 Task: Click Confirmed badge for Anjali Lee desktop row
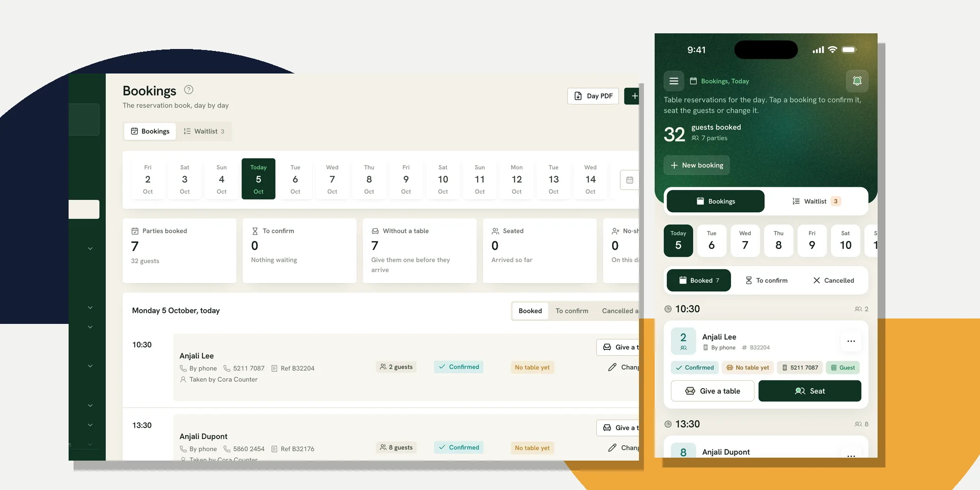(x=459, y=367)
